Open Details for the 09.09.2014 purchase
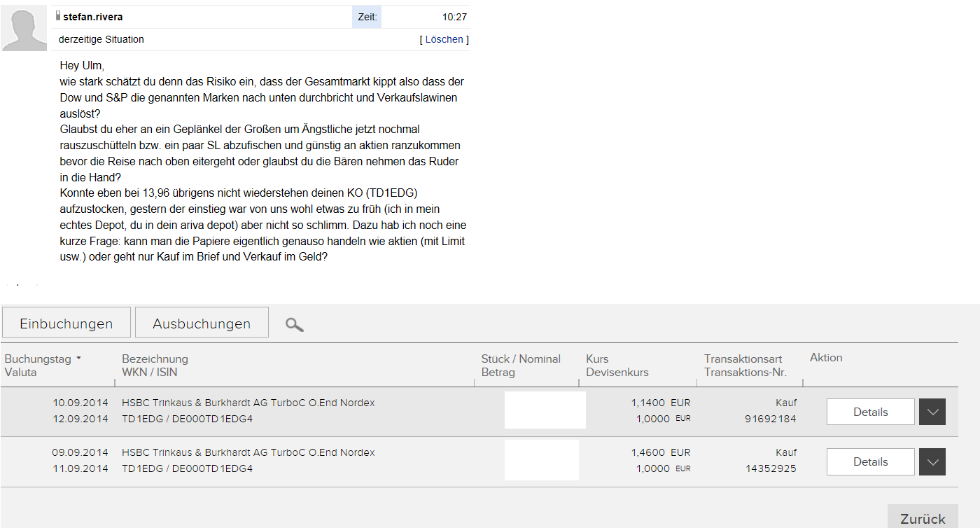The height and width of the screenshot is (528, 980). pyautogui.click(x=870, y=461)
